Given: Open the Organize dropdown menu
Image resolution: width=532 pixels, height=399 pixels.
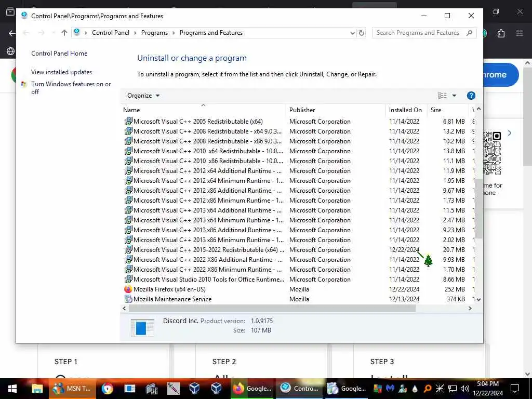Looking at the screenshot, I should click(143, 96).
